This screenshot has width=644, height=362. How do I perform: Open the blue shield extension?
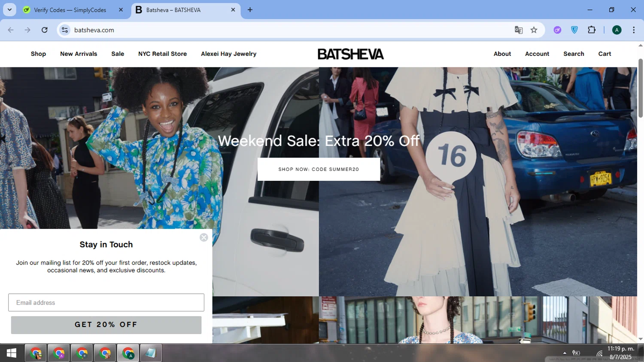(x=574, y=30)
